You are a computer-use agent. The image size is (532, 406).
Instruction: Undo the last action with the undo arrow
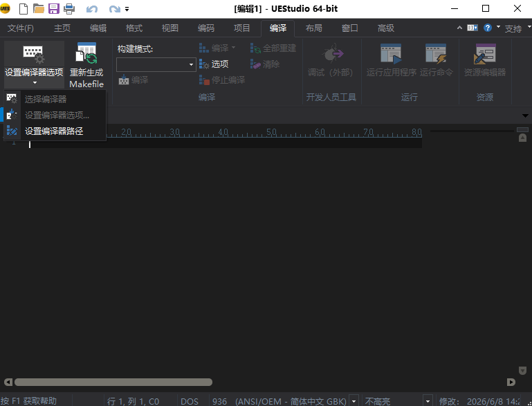coord(91,9)
